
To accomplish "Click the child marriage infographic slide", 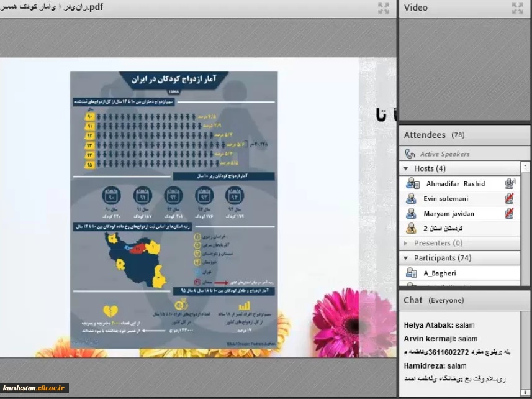I will click(x=173, y=209).
